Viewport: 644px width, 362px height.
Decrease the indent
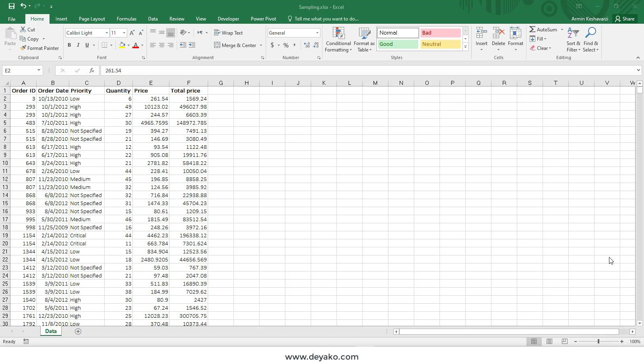pos(183,45)
